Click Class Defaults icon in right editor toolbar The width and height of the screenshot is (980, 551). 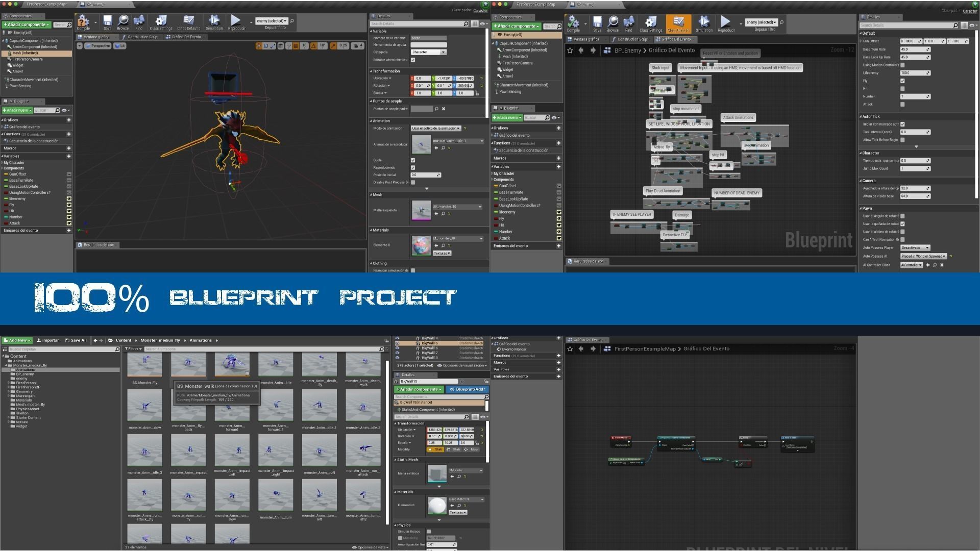[x=678, y=22]
